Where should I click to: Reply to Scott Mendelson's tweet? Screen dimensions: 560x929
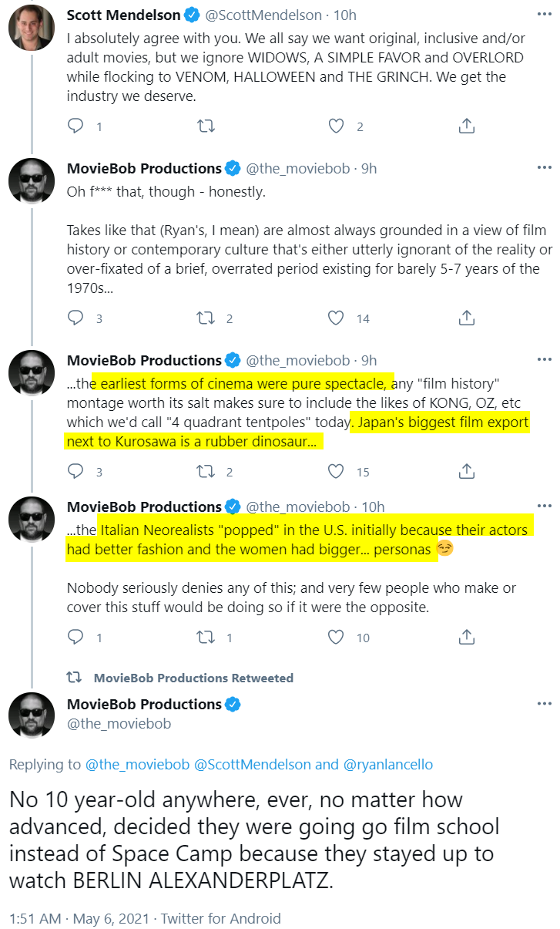point(75,126)
